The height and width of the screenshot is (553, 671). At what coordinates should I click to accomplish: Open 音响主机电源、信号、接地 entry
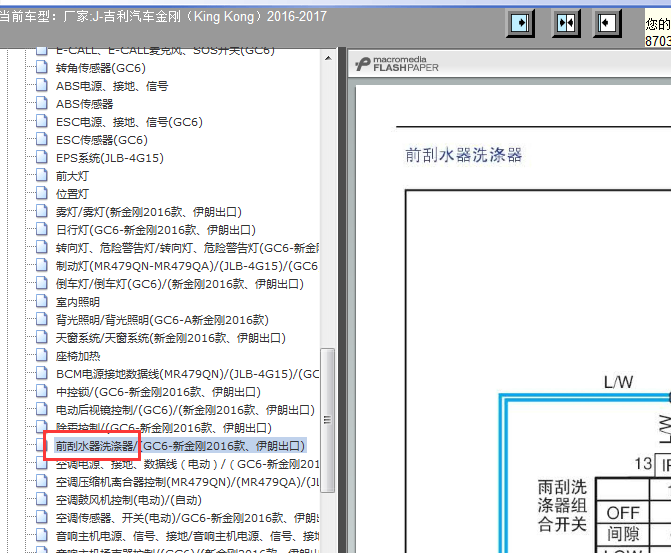tap(187, 536)
